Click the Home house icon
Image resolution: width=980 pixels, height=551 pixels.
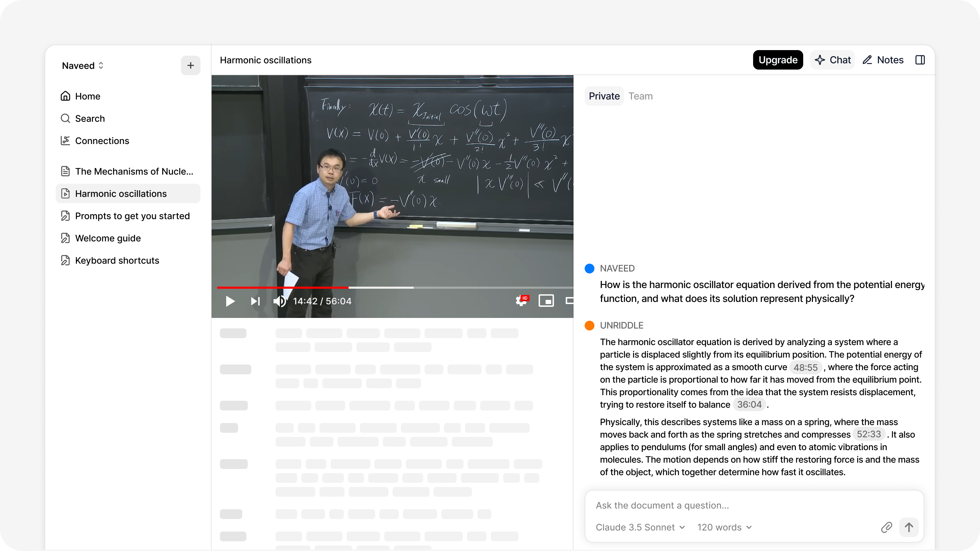(x=65, y=96)
